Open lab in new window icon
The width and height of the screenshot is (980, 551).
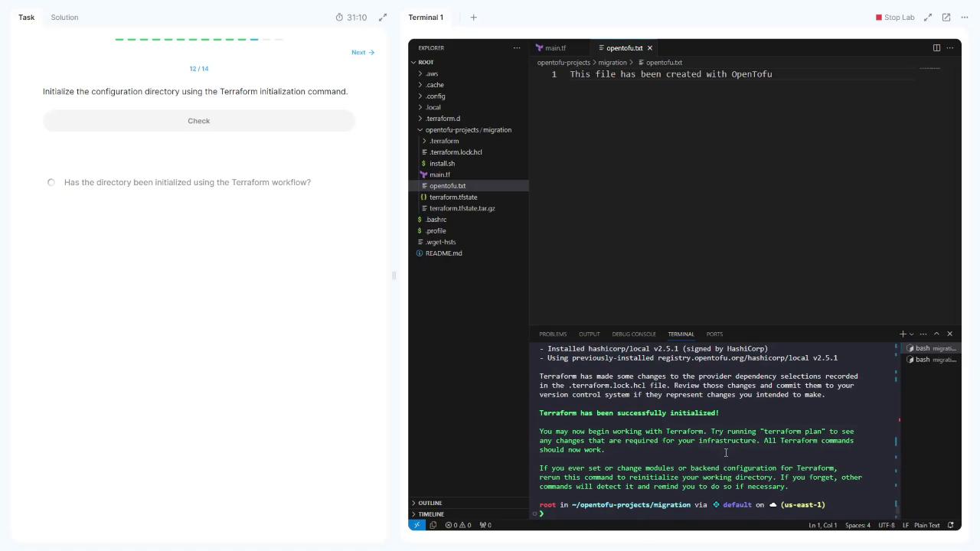coord(946,17)
